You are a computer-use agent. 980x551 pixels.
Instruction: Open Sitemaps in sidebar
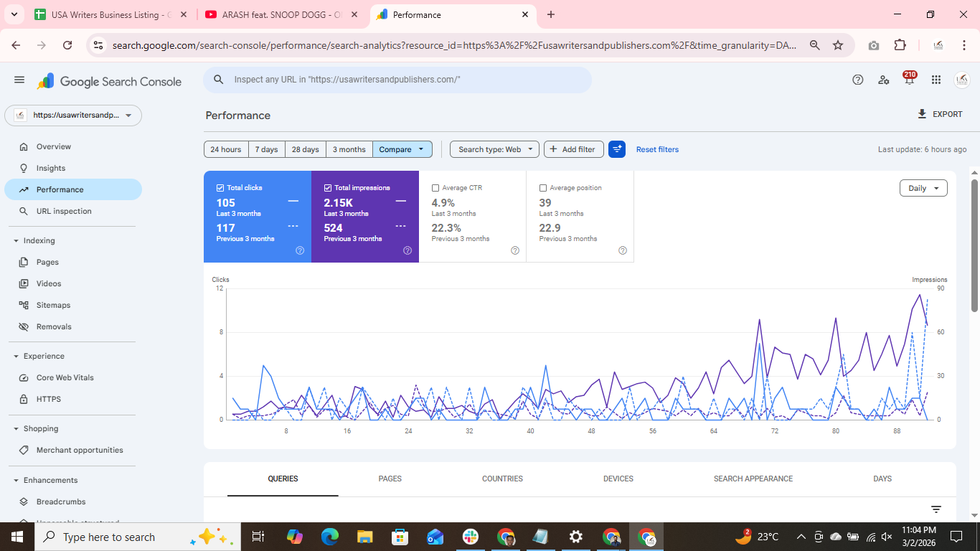coord(73,305)
